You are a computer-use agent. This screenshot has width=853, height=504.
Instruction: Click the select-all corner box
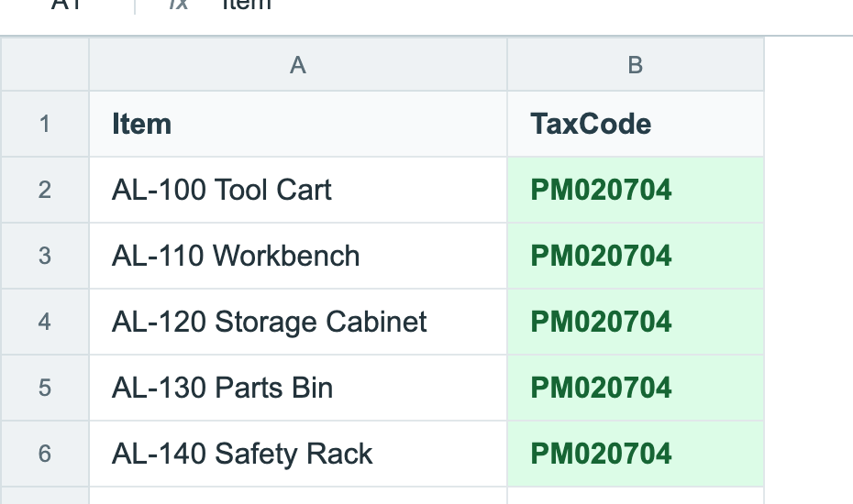45,64
